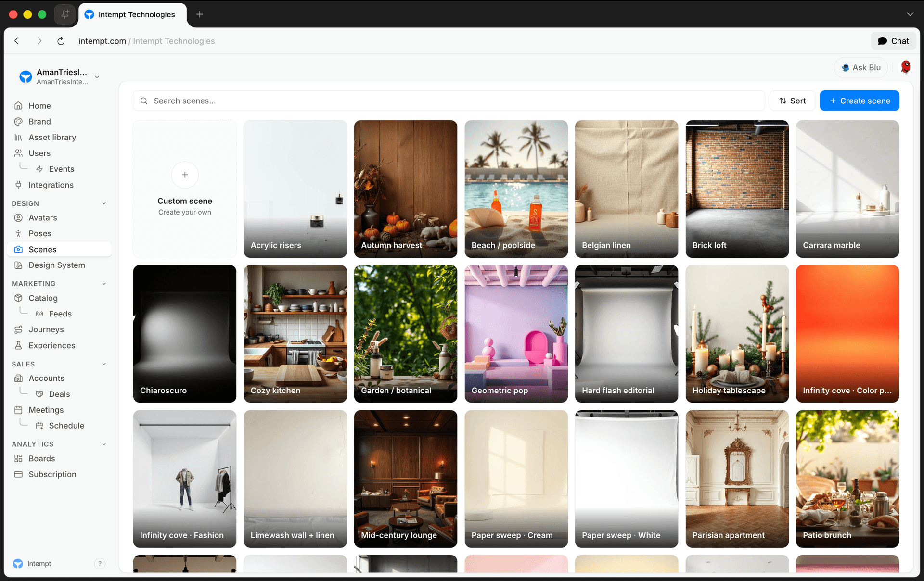Click the Users icon in the sidebar
This screenshot has height=581, width=924.
tap(18, 153)
